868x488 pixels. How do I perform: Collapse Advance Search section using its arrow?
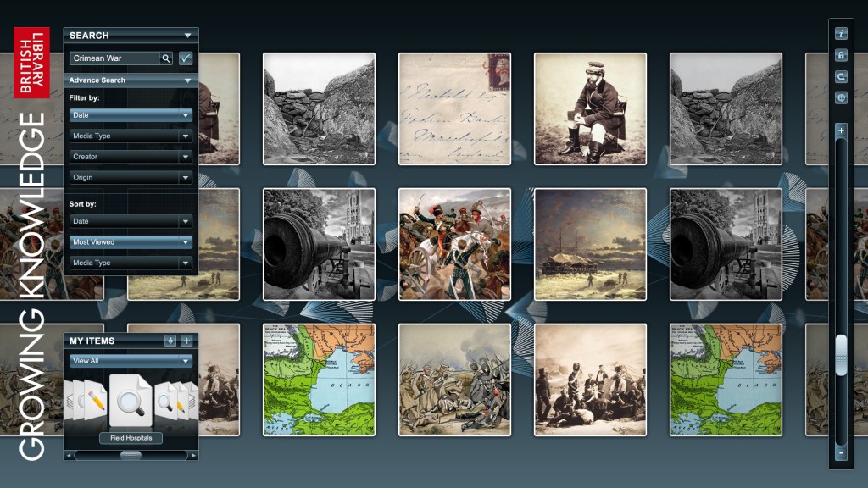pos(187,80)
